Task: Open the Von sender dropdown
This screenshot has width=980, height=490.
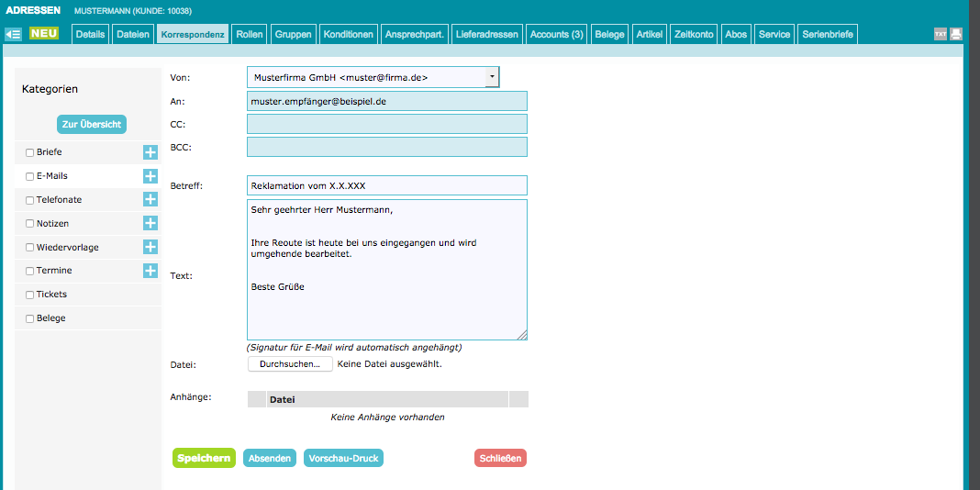Action: coord(492,77)
